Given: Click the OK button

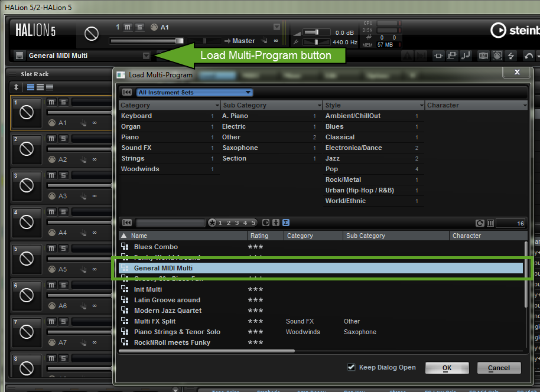Looking at the screenshot, I should click(447, 368).
